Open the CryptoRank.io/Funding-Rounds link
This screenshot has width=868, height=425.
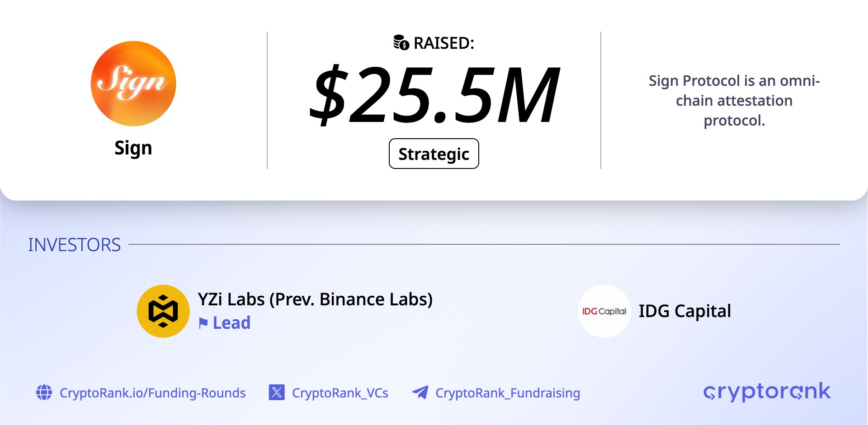pos(152,393)
